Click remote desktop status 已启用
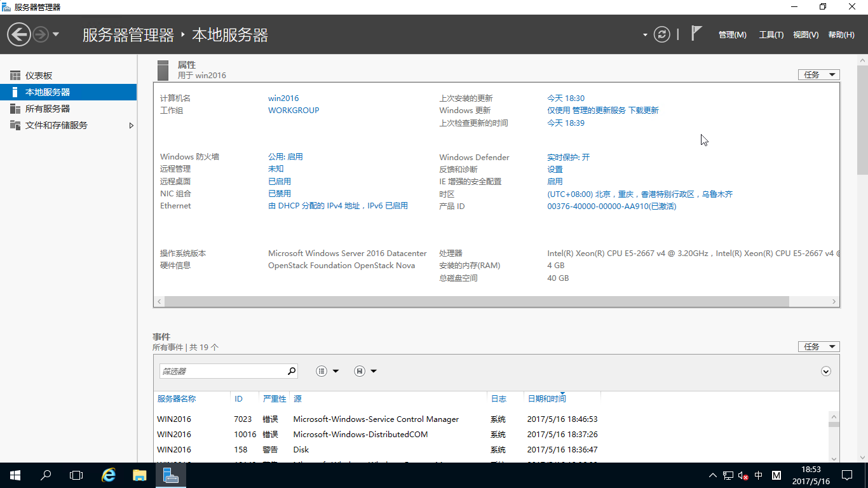This screenshot has width=868, height=488. point(280,182)
